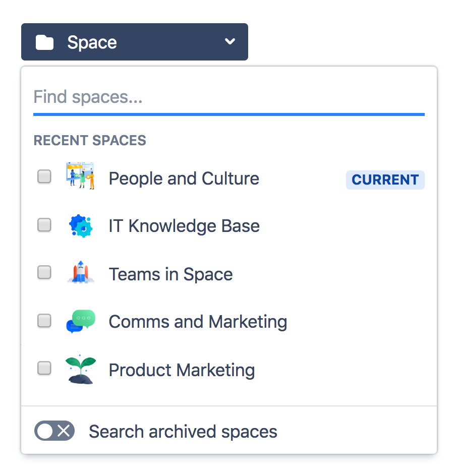The width and height of the screenshot is (456, 476).
Task: Toggle Search archived spaces switch
Action: (x=54, y=431)
